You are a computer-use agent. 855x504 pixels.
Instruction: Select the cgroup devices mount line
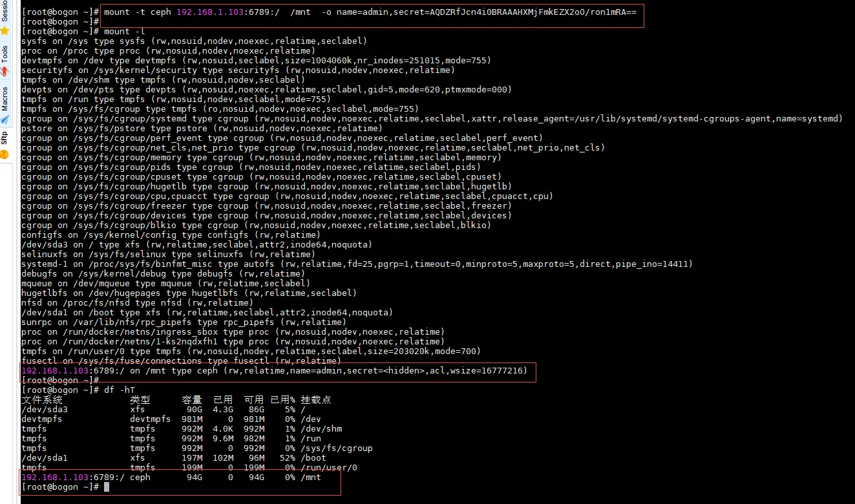266,216
